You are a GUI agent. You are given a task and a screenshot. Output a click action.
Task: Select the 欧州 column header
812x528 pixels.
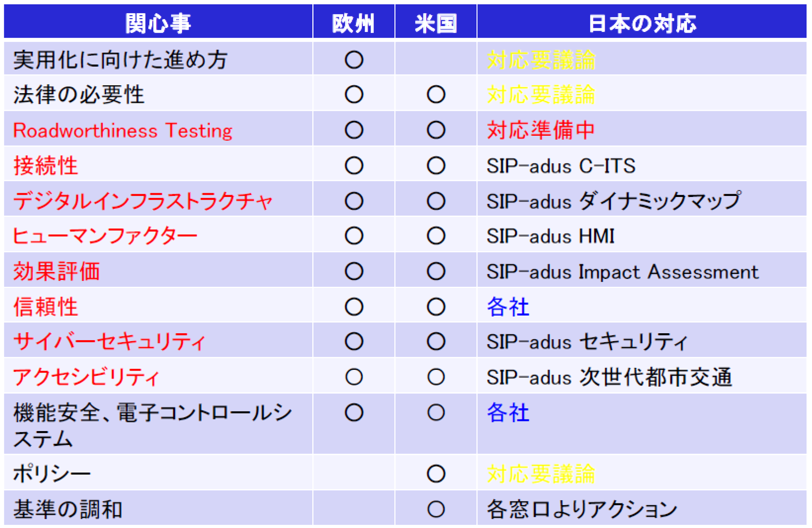(353, 23)
